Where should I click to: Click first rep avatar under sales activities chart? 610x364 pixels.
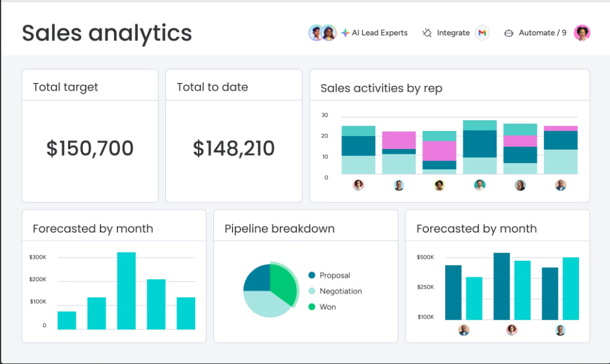coord(358,185)
